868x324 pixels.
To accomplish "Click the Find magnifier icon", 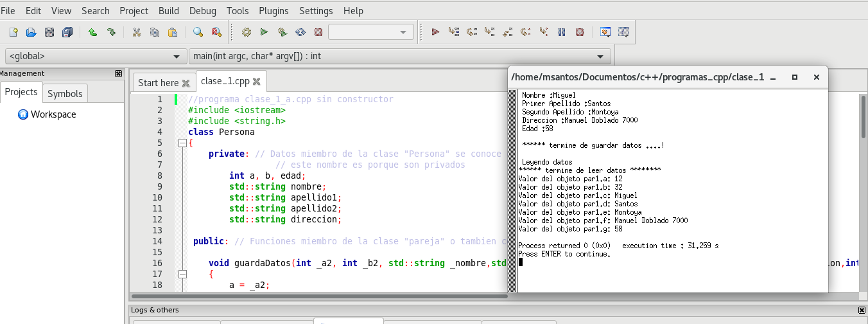I will [x=198, y=32].
